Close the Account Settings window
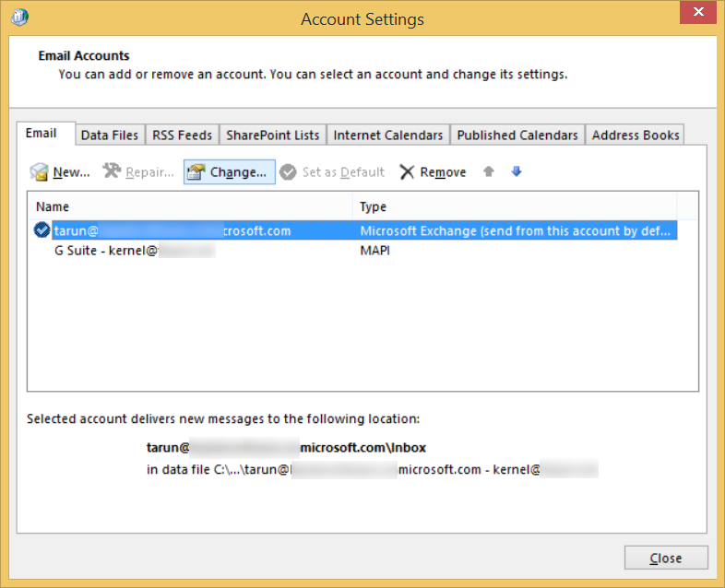725x588 pixels. 697,12
